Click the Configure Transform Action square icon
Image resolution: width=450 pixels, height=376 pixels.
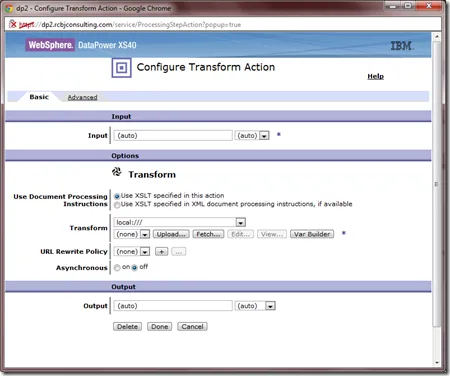(x=121, y=68)
